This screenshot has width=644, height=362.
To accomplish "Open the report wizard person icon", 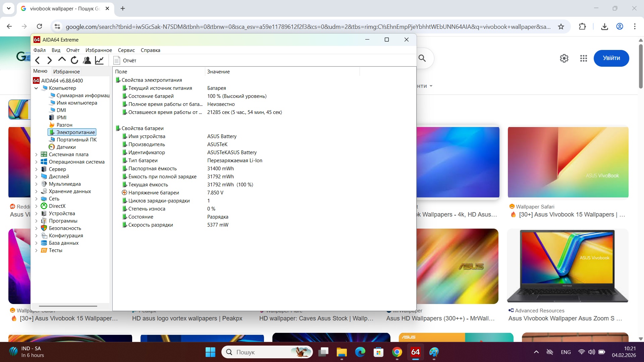I will [87, 60].
